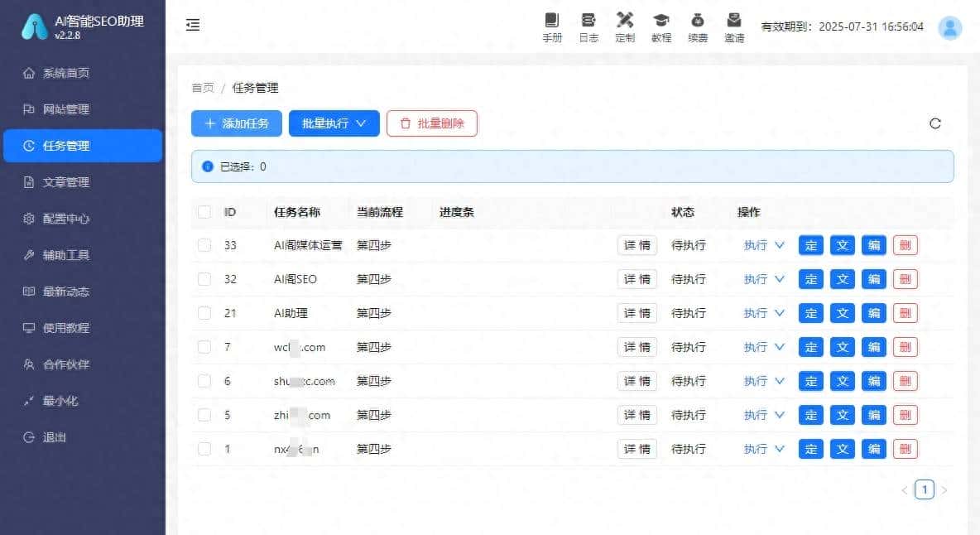The height and width of the screenshot is (535, 980).
Task: Collapse the sidebar with the hamburger icon
Action: point(192,25)
